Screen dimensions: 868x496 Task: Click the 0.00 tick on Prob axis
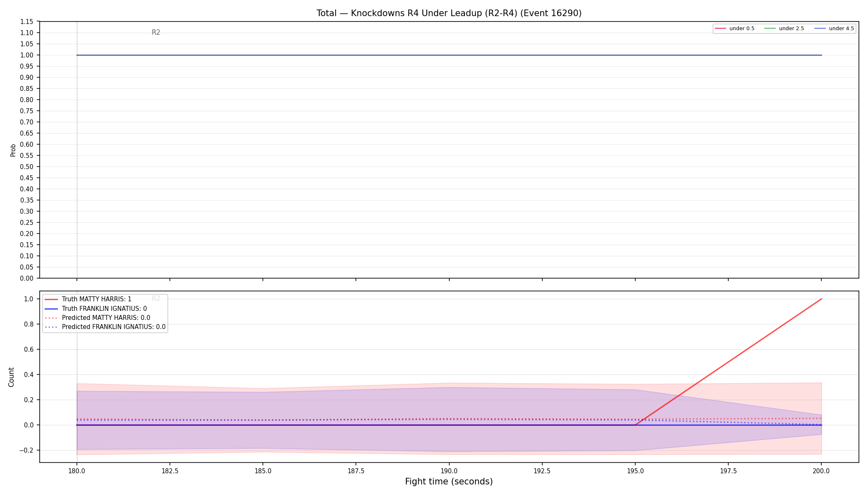coord(27,278)
